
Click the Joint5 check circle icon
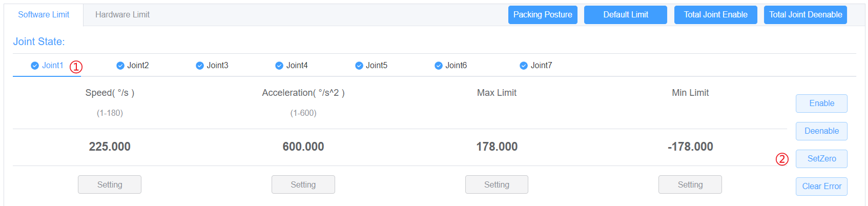pyautogui.click(x=359, y=66)
